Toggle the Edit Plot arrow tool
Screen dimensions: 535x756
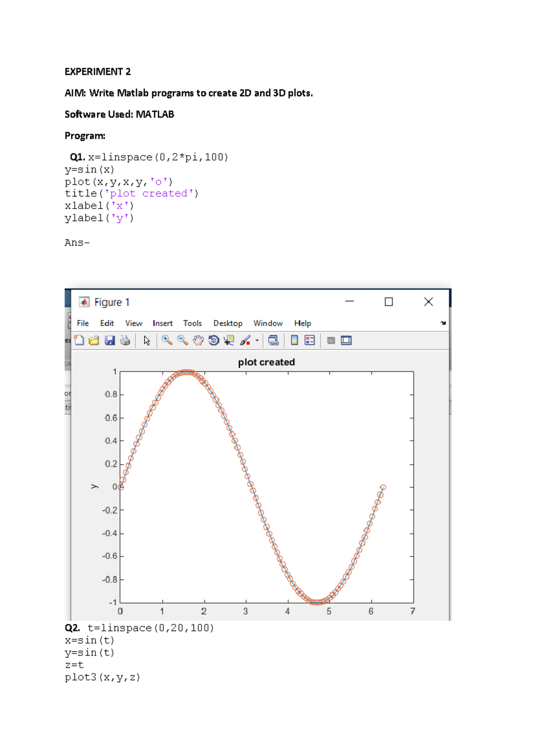(147, 341)
